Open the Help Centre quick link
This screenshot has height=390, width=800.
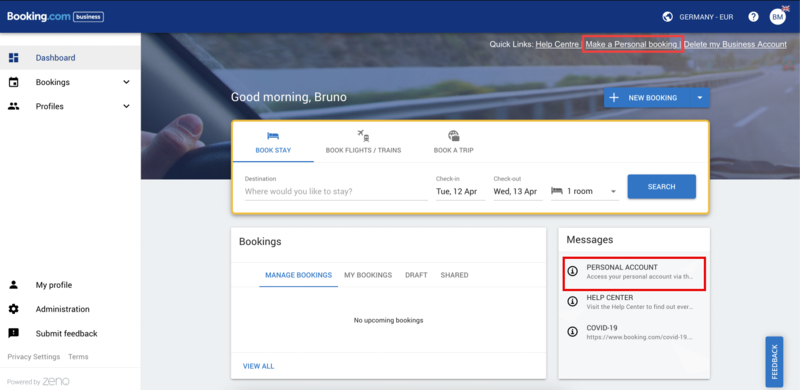557,44
